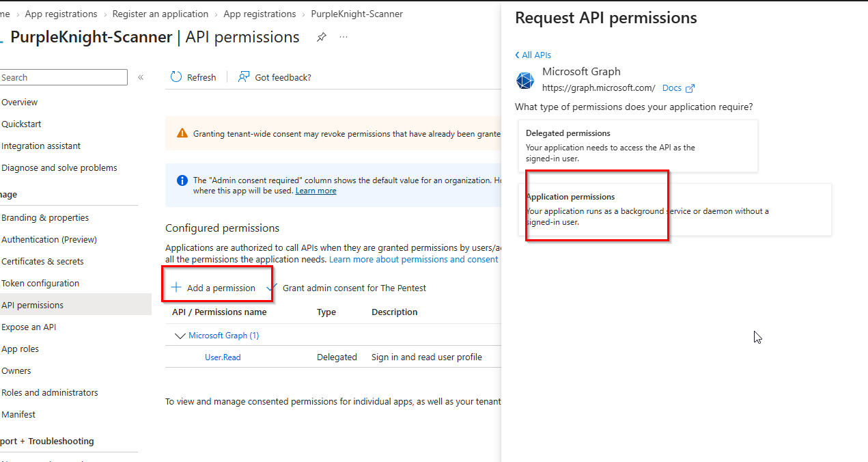The height and width of the screenshot is (462, 868).
Task: Select the Application permissions card
Action: click(x=675, y=210)
